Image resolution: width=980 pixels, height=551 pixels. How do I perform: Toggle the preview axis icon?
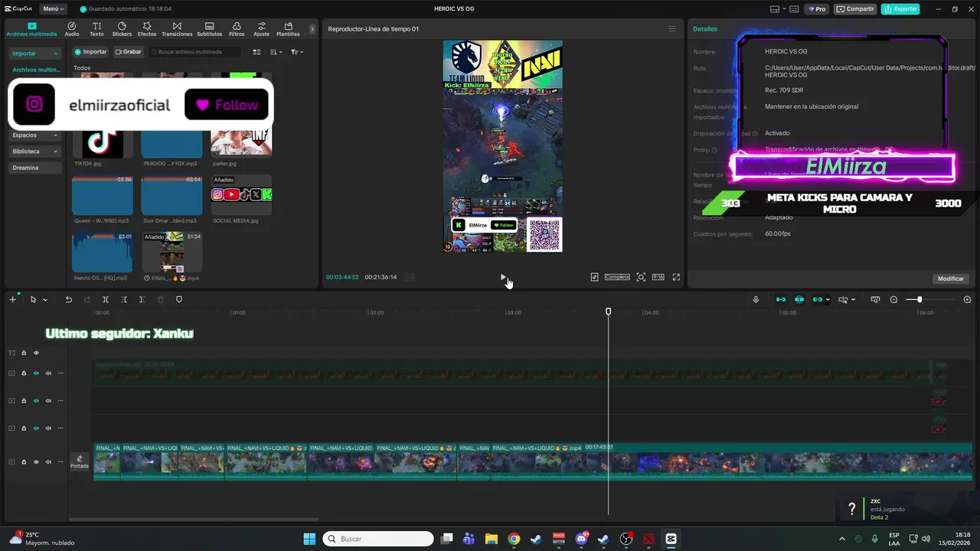pos(843,299)
